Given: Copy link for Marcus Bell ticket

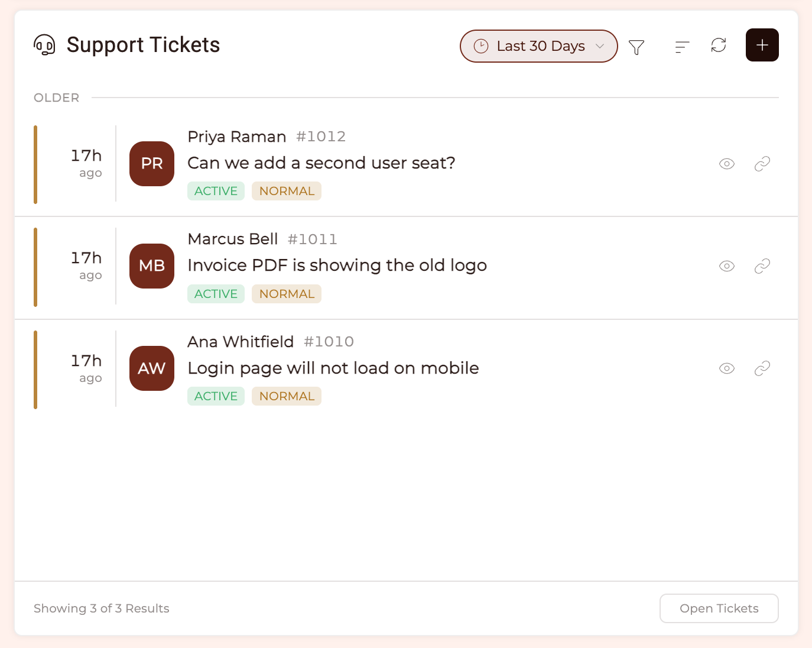Looking at the screenshot, I should 762,266.
